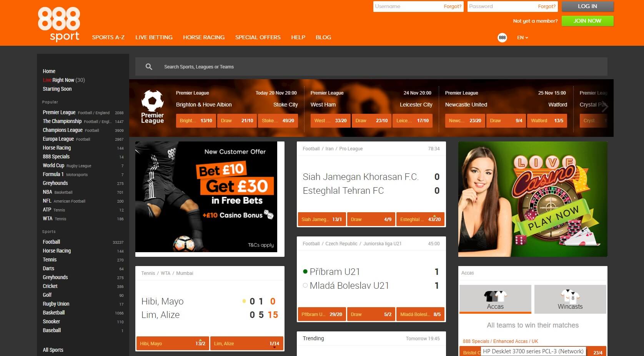This screenshot has height=356, width=644.
Task: Bet on Brighton at 13/10
Action: pos(196,121)
